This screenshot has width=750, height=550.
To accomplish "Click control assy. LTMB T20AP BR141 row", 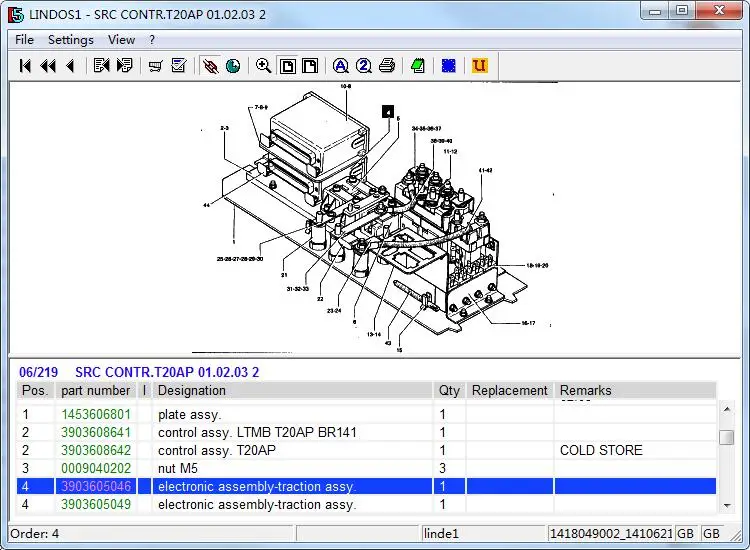I will [x=366, y=432].
